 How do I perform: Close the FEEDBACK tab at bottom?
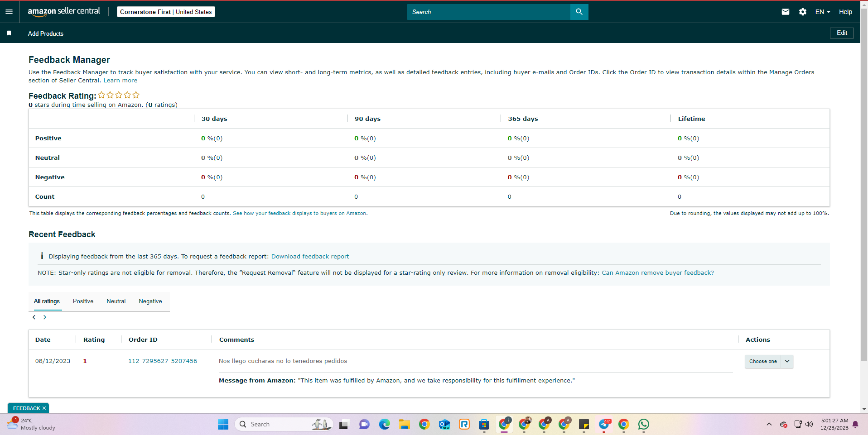pyautogui.click(x=44, y=408)
